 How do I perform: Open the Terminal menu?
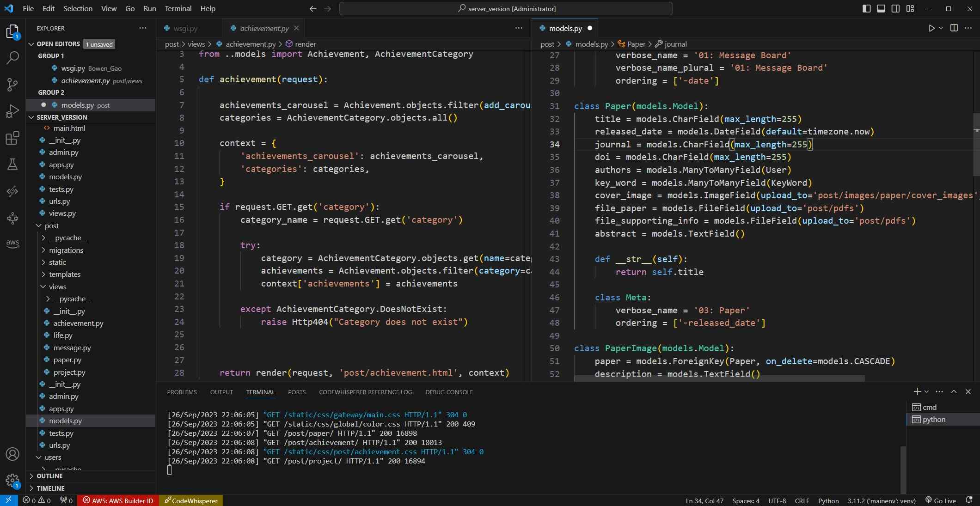click(178, 8)
